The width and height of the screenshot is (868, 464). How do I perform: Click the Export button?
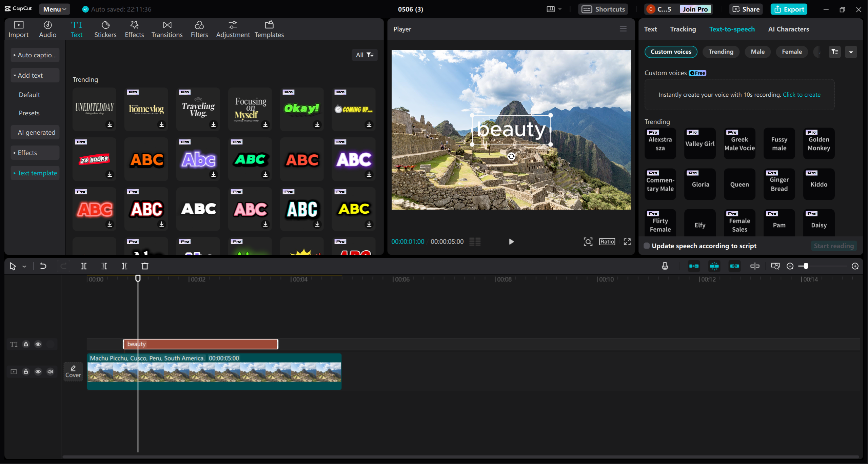coord(789,9)
